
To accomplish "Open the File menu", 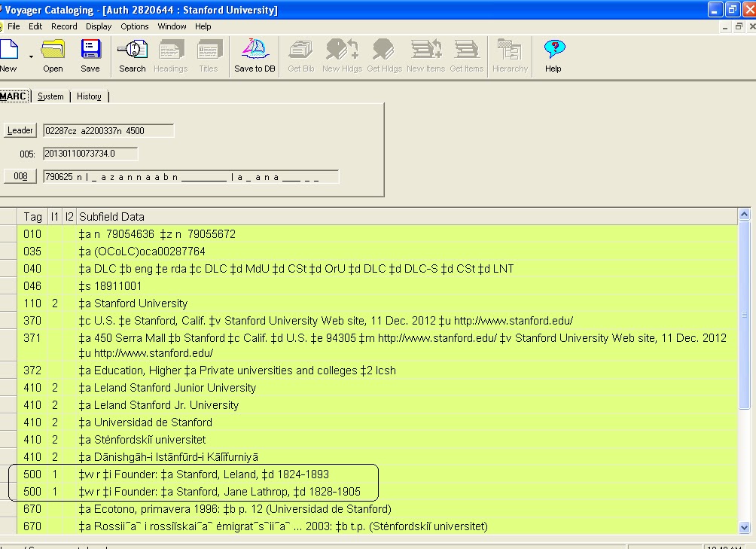I will click(x=14, y=26).
